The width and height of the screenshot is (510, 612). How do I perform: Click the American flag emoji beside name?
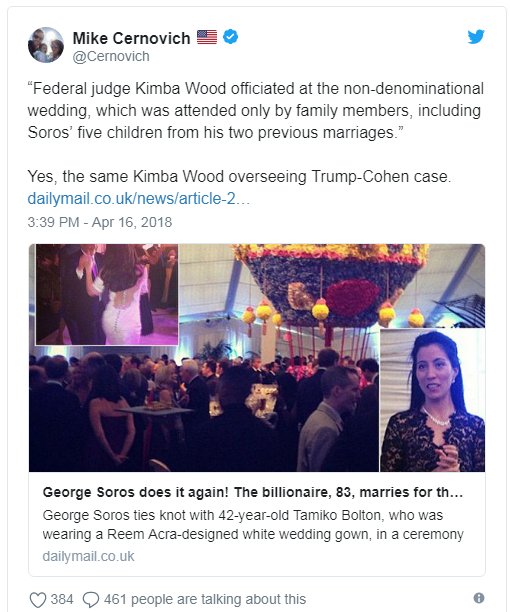[207, 37]
